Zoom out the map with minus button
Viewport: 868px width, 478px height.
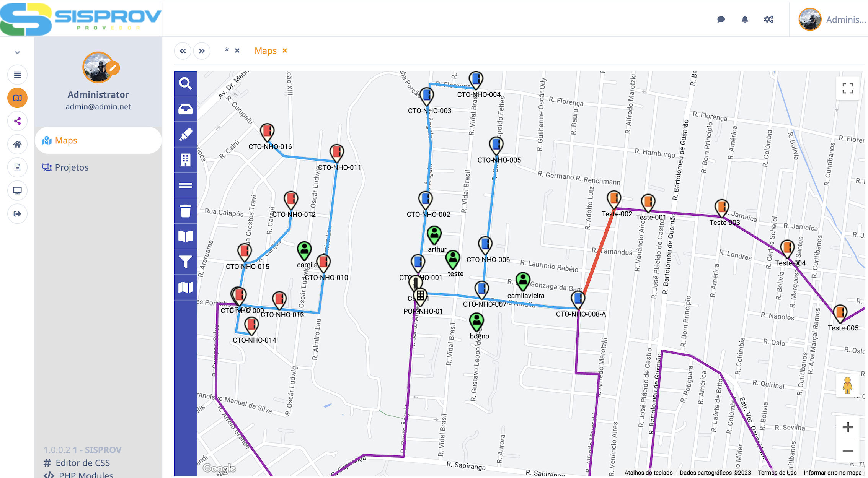848,451
